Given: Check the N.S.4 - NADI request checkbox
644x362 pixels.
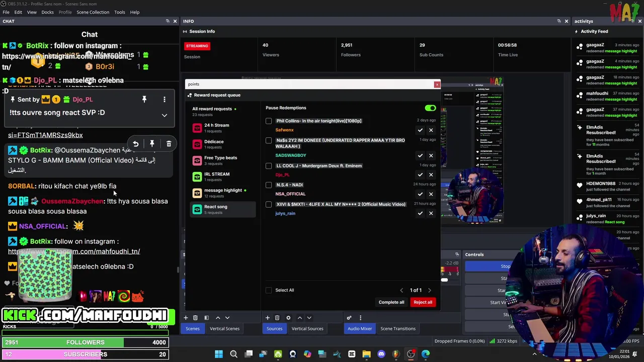Looking at the screenshot, I should tap(269, 185).
